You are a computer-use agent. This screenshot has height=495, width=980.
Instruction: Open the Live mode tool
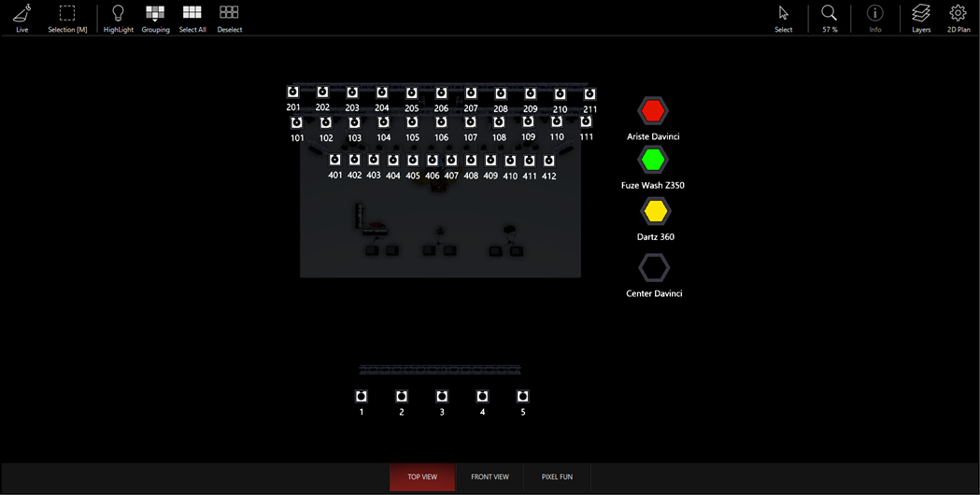click(x=21, y=18)
